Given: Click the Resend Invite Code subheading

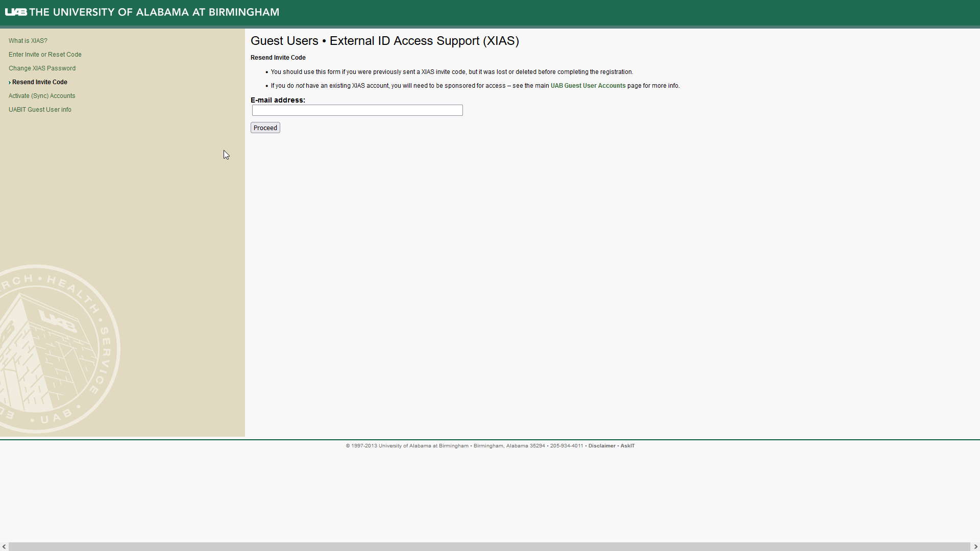Looking at the screenshot, I should (x=278, y=58).
